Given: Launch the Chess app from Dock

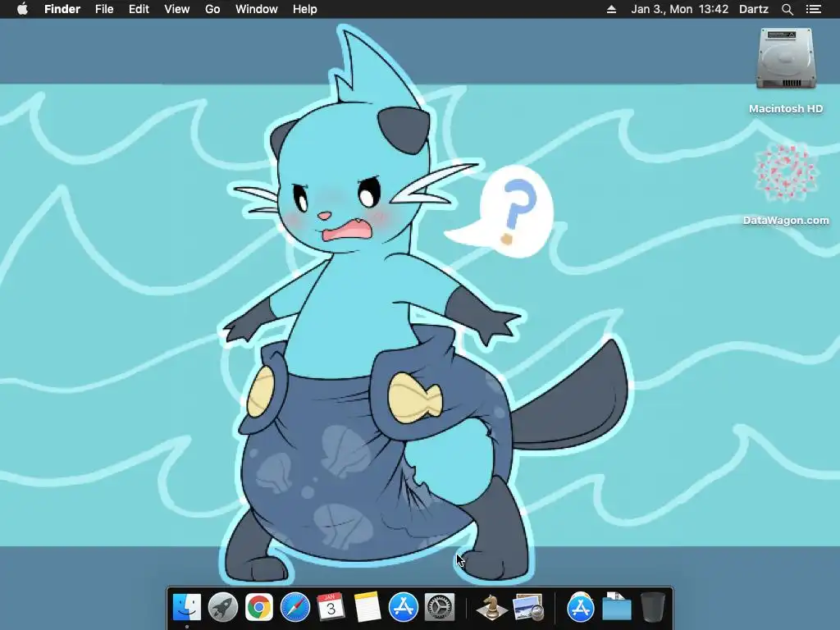Looking at the screenshot, I should pos(491,607).
